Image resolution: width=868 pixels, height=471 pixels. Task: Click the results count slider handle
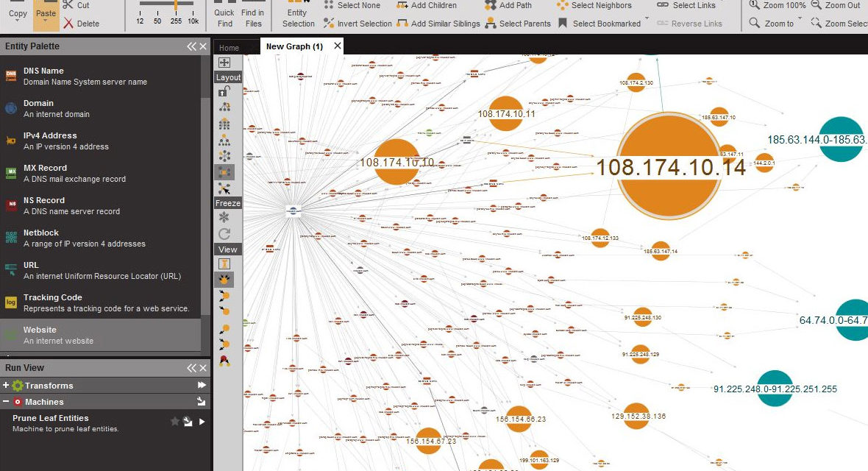tap(177, 5)
